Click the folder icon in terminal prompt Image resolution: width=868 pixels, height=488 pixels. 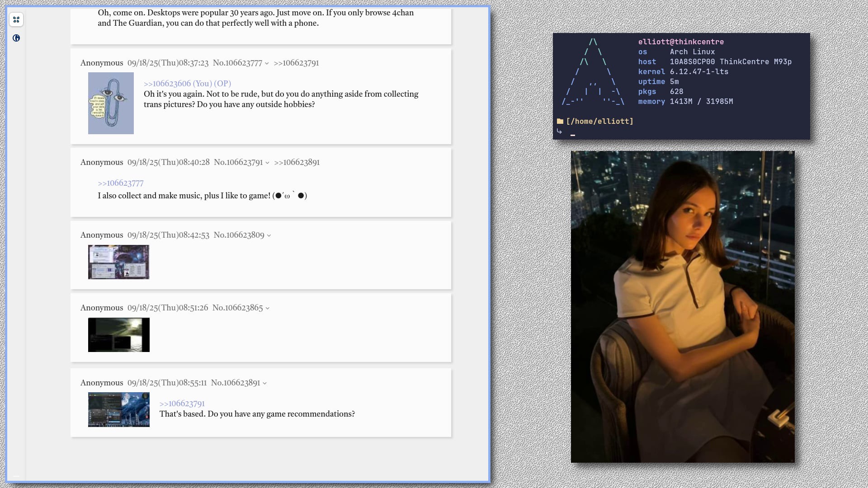point(560,121)
